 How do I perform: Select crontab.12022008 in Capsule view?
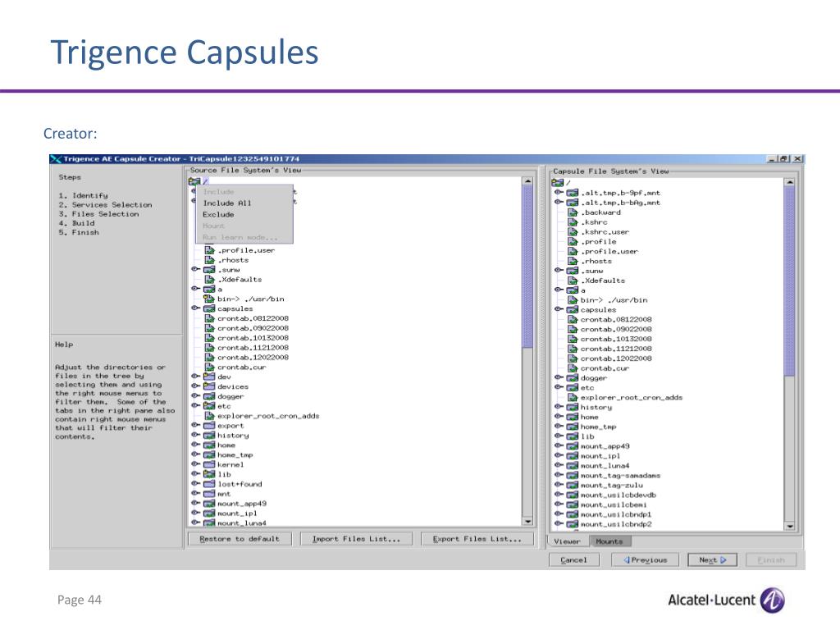616,358
